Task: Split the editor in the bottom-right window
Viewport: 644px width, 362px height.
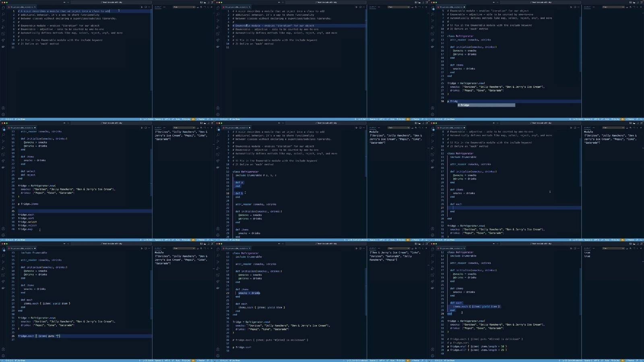Action: (575, 248)
